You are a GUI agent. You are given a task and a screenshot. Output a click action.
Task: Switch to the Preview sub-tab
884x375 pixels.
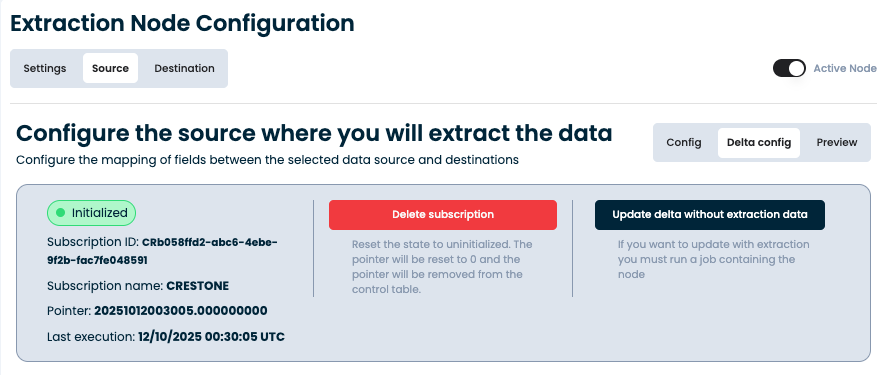[x=837, y=143]
